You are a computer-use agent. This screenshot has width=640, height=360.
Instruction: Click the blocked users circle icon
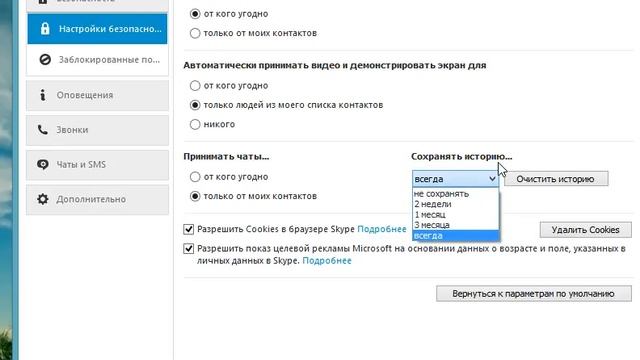pyautogui.click(x=45, y=60)
